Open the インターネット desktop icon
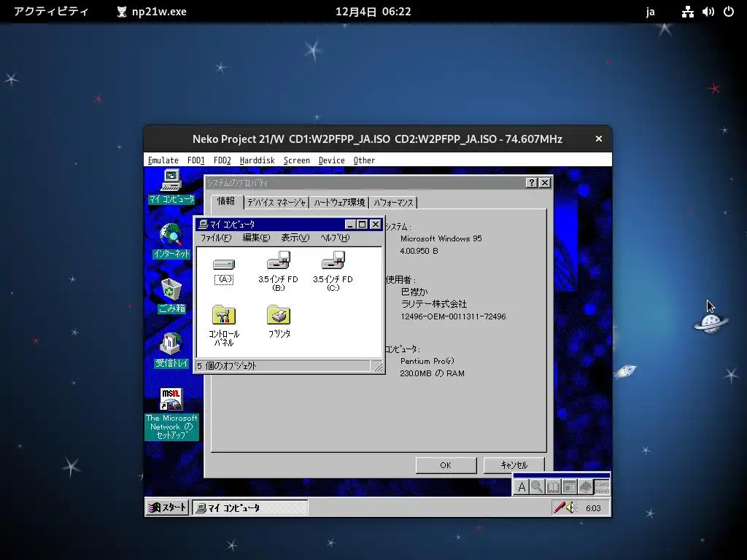 [171, 241]
